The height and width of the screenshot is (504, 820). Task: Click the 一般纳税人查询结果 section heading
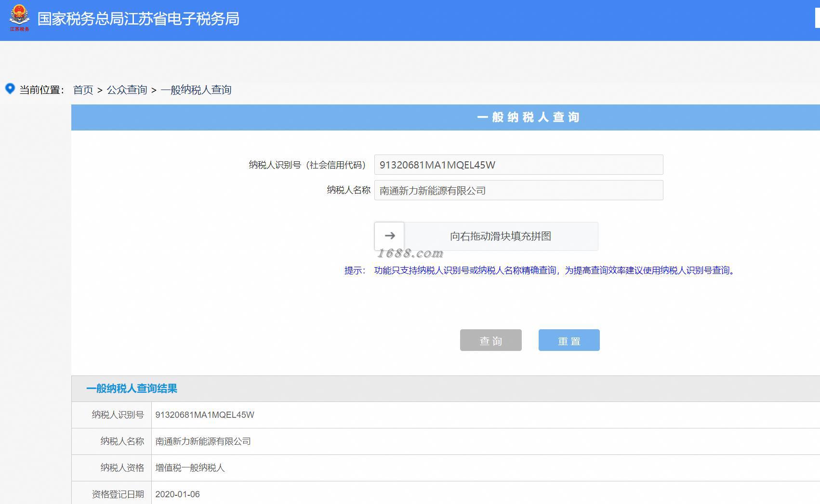(x=132, y=388)
